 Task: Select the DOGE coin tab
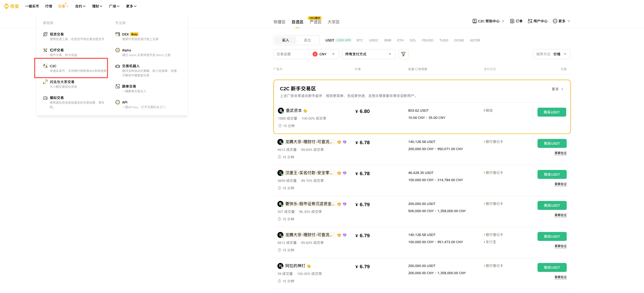[x=459, y=40]
